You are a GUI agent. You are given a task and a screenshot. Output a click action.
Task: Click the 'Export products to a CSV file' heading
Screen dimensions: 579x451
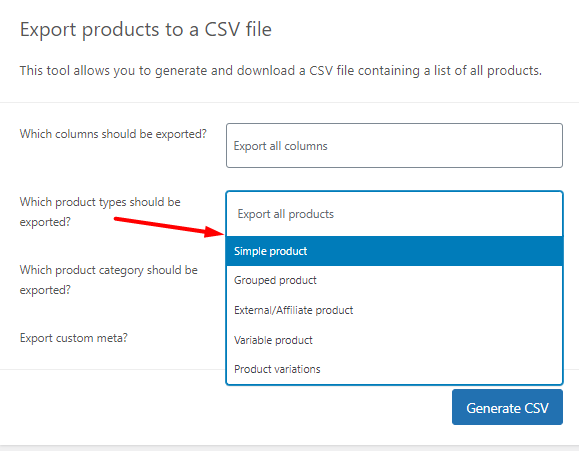(145, 29)
